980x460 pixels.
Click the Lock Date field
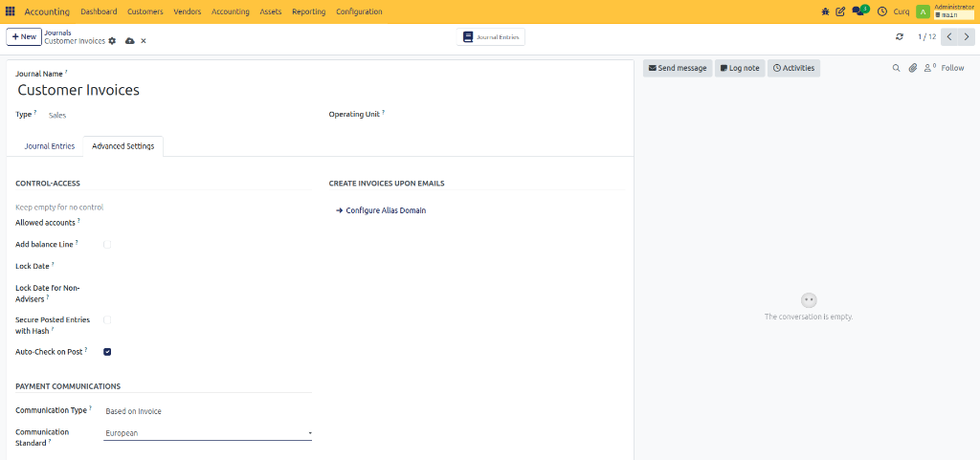coord(208,267)
